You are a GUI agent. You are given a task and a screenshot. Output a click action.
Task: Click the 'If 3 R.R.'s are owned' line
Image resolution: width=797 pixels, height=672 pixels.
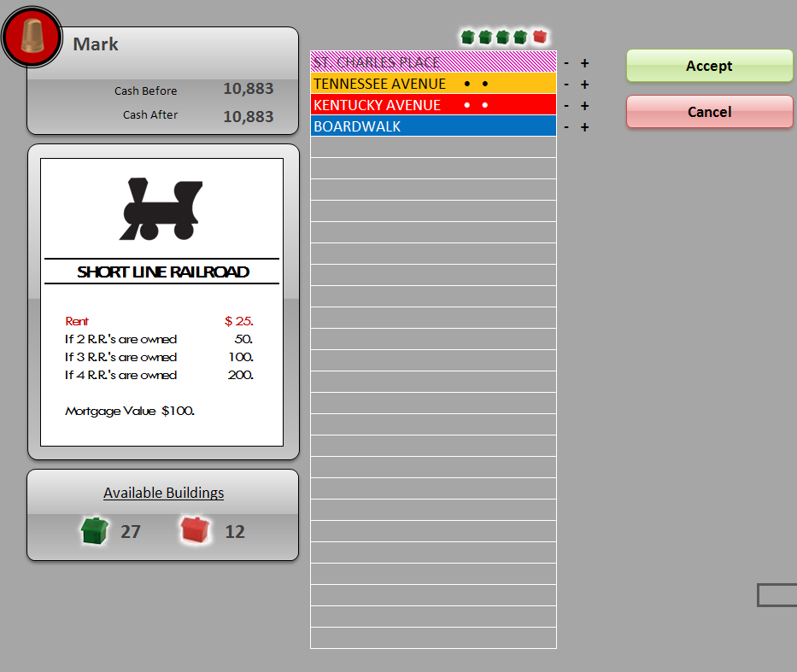[159, 357]
